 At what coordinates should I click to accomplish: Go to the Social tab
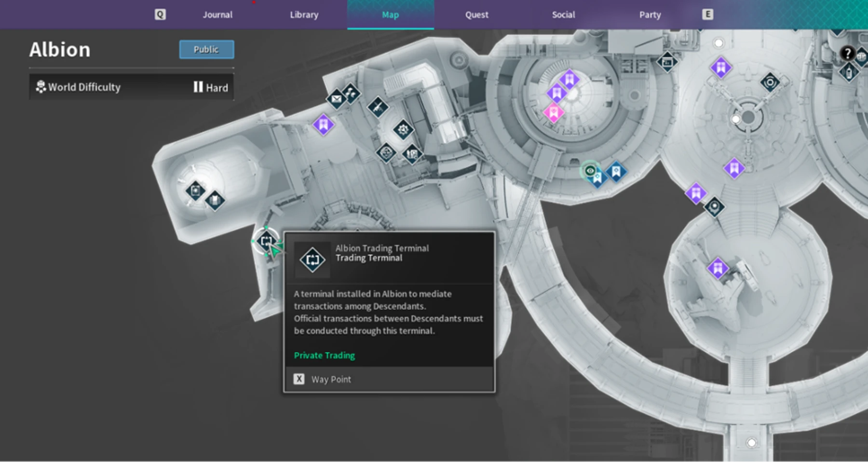[563, 14]
